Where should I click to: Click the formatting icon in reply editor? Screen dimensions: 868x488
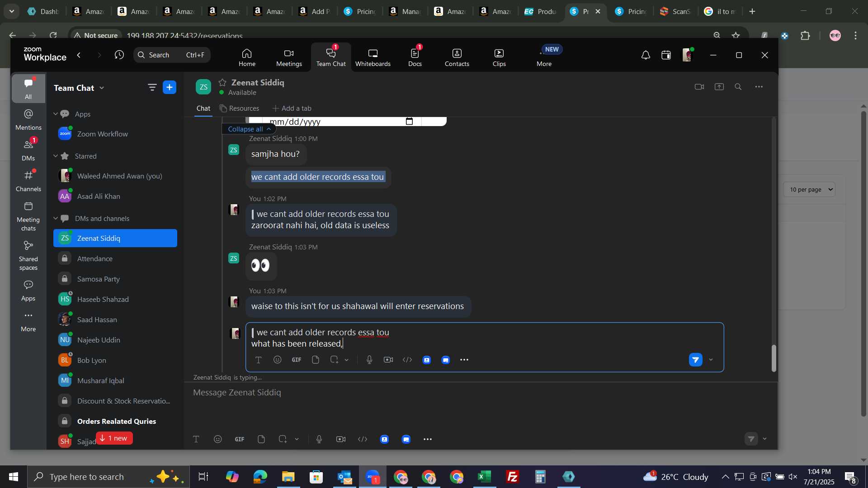258,360
